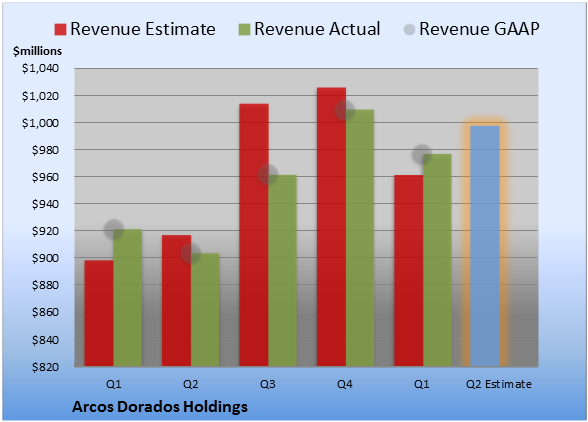588x422 pixels.
Task: Click the '$920' axis value
Action: pos(45,231)
